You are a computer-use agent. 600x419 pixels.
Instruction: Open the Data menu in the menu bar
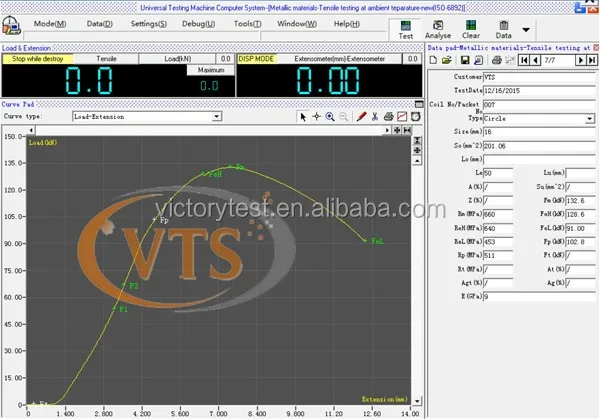click(99, 24)
